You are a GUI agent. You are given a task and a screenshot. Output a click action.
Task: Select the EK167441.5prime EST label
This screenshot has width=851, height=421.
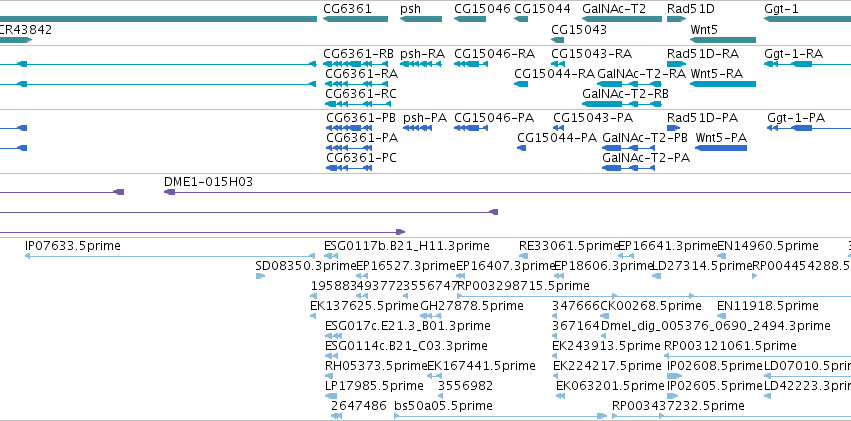[x=481, y=366]
